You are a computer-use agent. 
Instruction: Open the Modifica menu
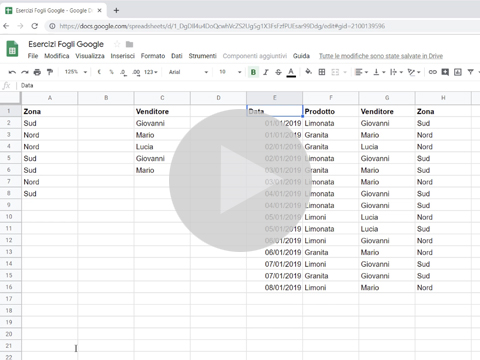(x=57, y=56)
